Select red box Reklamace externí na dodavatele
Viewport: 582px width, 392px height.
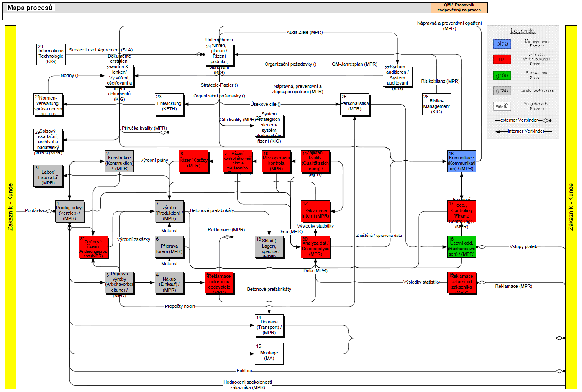tap(219, 282)
